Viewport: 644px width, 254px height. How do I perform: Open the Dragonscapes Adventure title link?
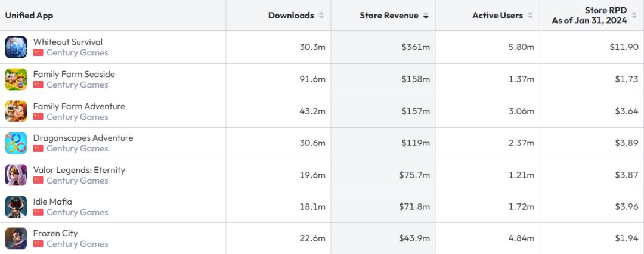[83, 138]
